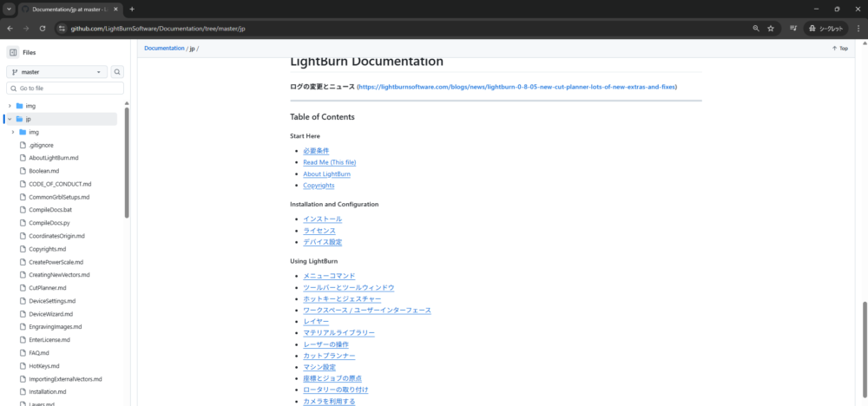Focus the Go to file search field
Image resolution: width=868 pixels, height=406 pixels.
click(68, 88)
